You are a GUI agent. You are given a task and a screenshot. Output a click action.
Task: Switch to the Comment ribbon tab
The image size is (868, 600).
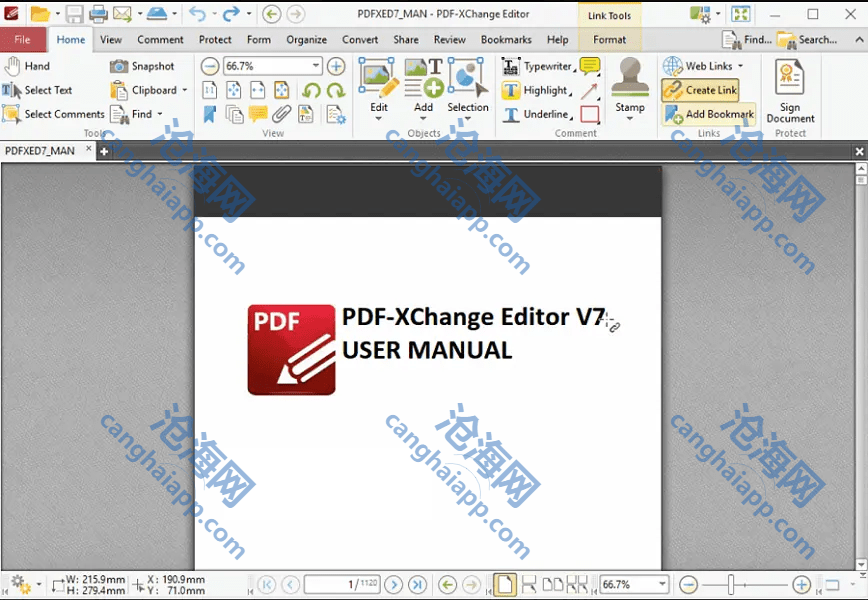(160, 39)
